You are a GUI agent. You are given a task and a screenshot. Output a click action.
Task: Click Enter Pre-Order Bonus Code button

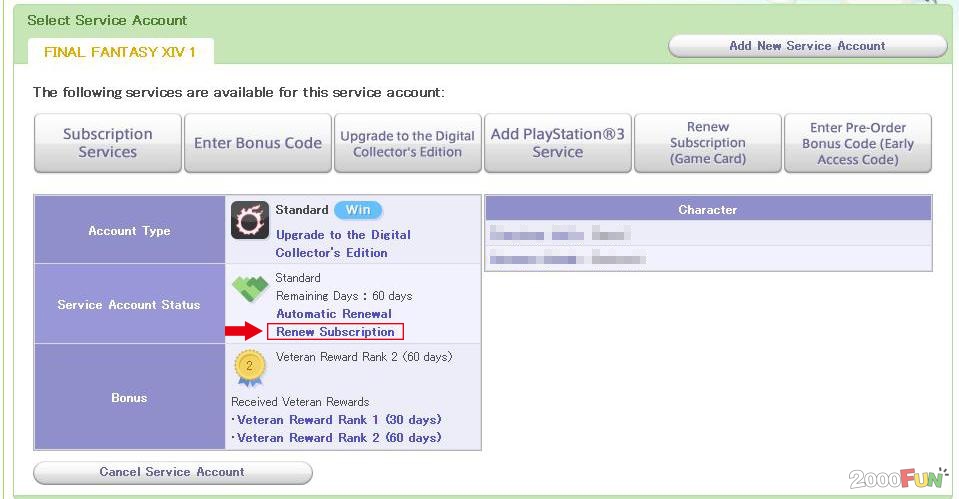[x=858, y=143]
